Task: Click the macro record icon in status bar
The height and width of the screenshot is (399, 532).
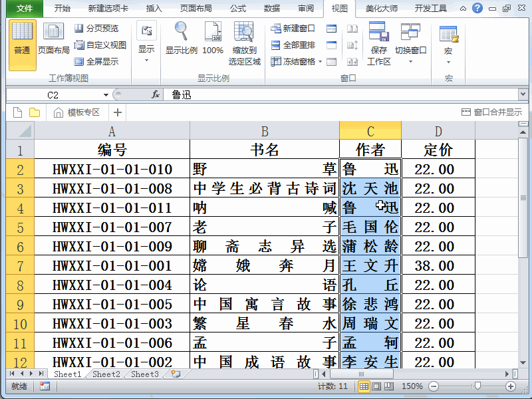Action: (45, 386)
